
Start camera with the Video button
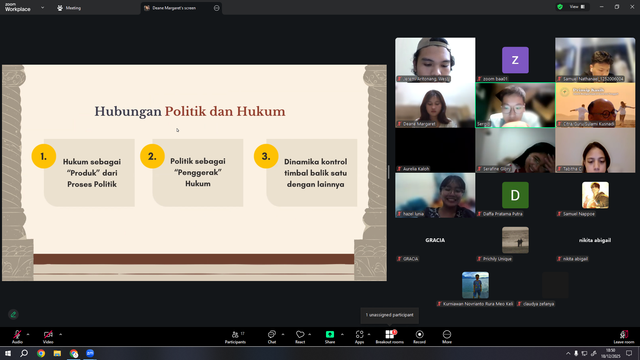pos(48,336)
